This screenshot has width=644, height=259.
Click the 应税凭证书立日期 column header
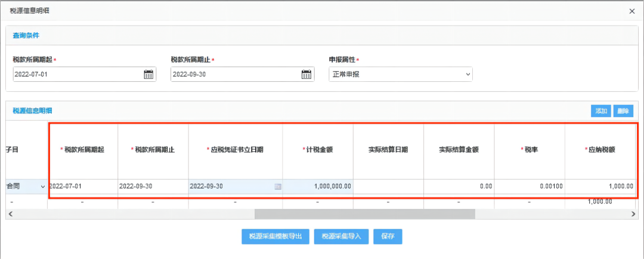click(236, 150)
